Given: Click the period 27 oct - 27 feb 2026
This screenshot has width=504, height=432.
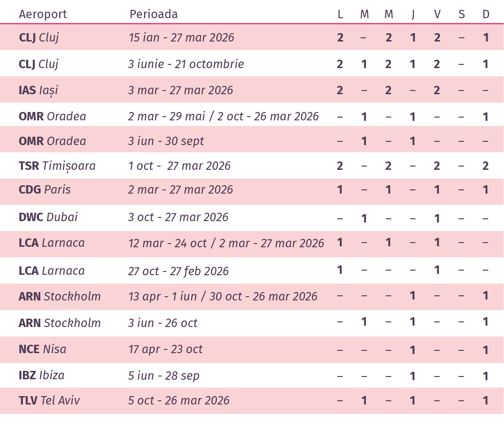Looking at the screenshot, I should [x=179, y=271].
